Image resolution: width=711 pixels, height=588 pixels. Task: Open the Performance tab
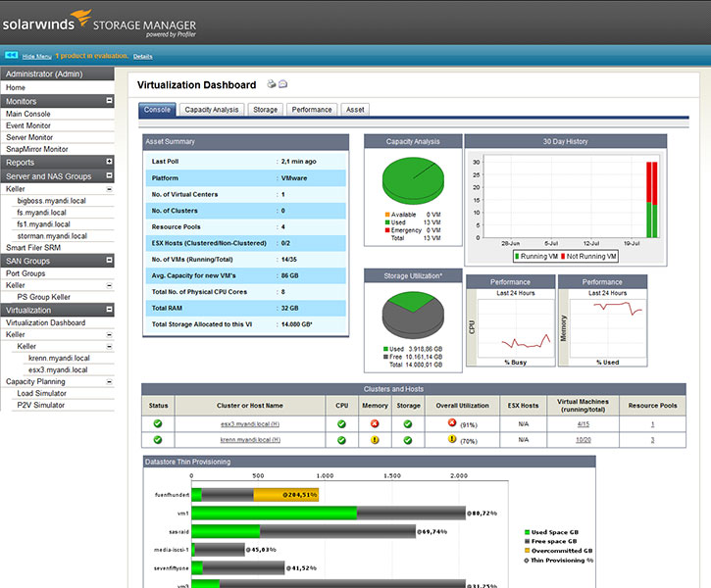(312, 110)
